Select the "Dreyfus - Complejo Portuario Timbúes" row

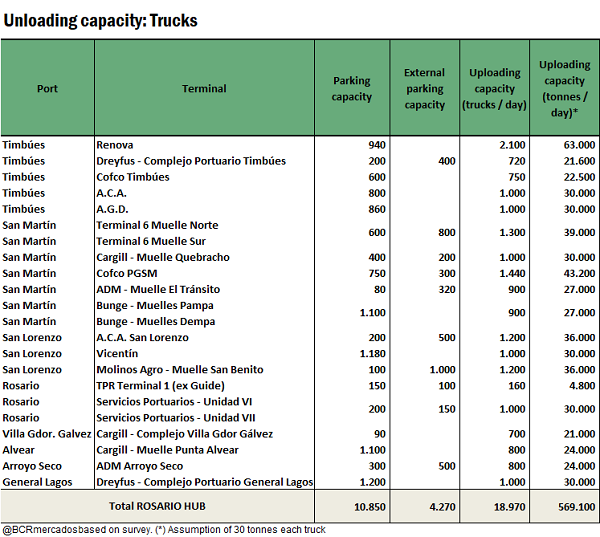(191, 161)
